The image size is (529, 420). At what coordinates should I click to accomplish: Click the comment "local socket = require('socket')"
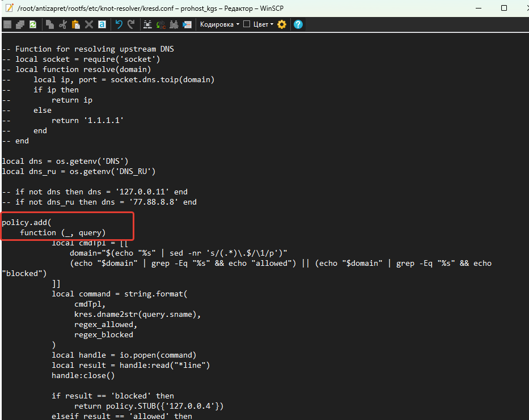click(x=81, y=59)
